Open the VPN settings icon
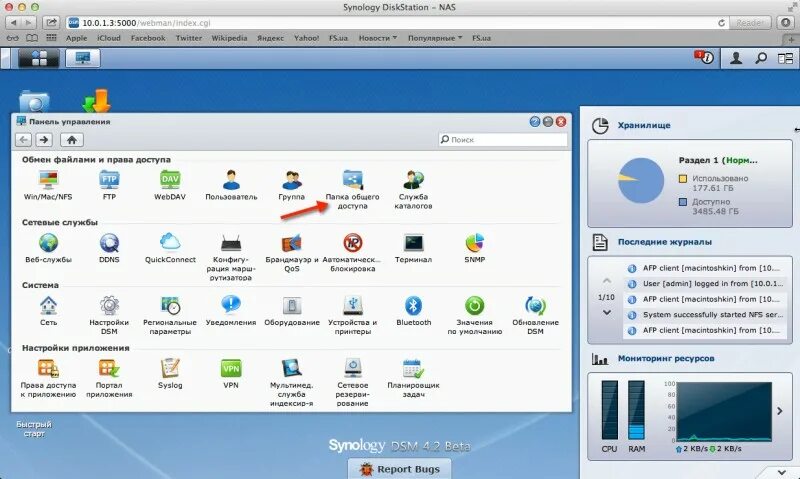This screenshot has height=479, width=800. tap(231, 373)
